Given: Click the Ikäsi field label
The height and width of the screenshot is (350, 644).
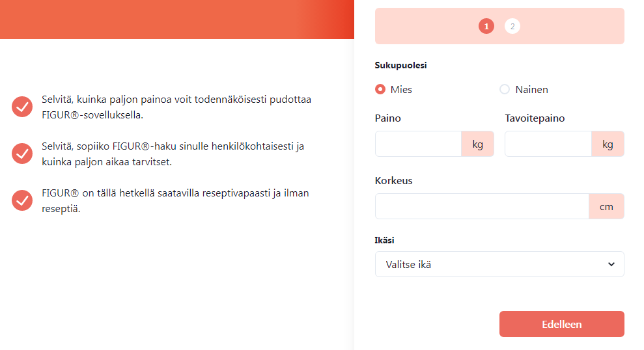Looking at the screenshot, I should coord(384,241).
